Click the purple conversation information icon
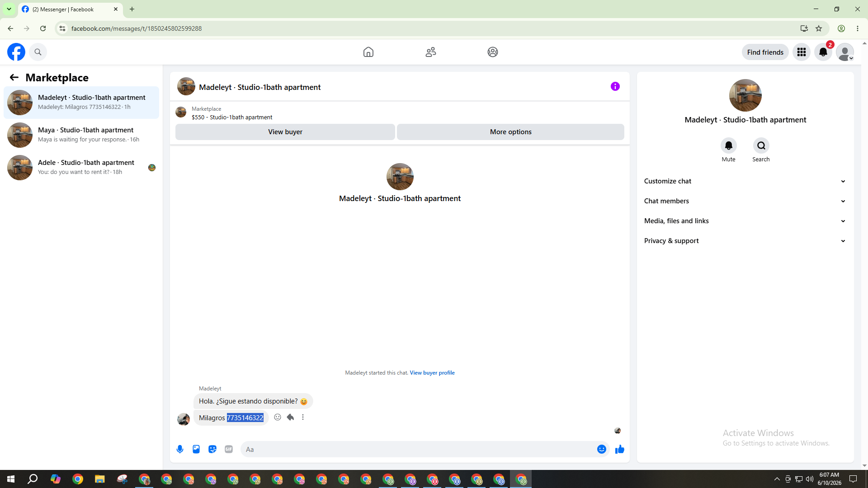This screenshot has height=488, width=868. (x=615, y=86)
